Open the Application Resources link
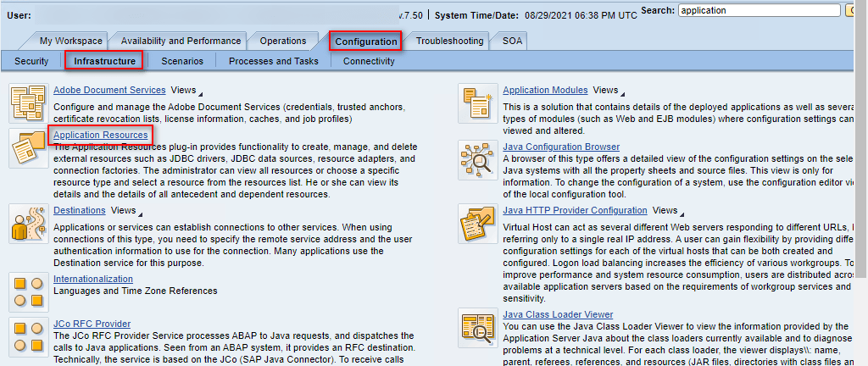 pos(100,136)
